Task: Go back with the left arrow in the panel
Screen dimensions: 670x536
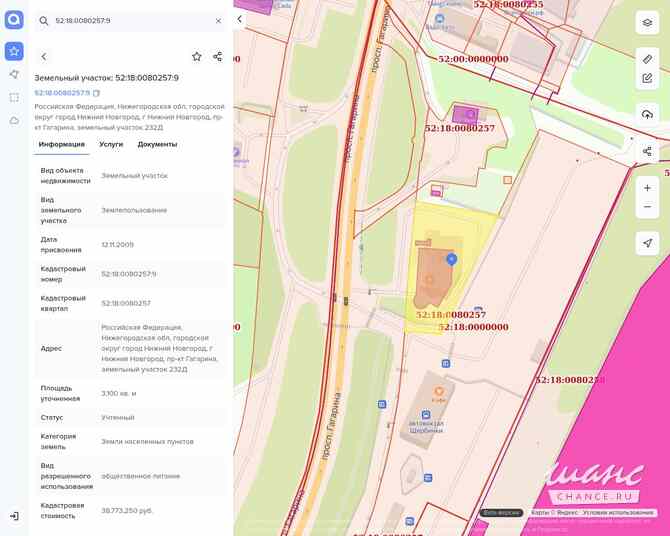Action: pyautogui.click(x=44, y=56)
